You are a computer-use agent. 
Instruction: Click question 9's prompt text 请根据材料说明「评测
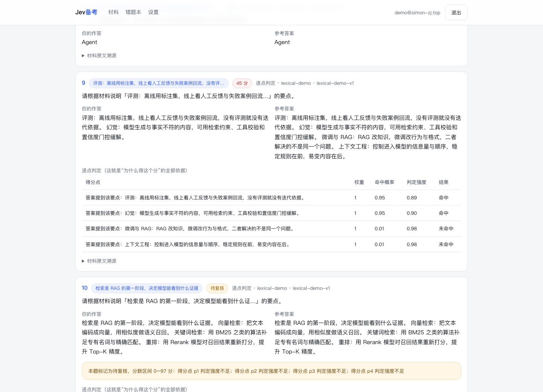(x=189, y=96)
